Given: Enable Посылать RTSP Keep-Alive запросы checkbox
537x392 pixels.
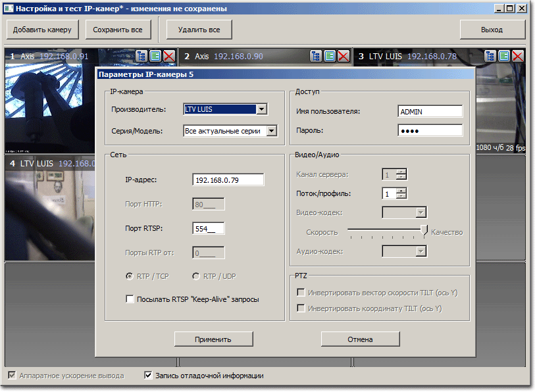Looking at the screenshot, I should pos(130,299).
